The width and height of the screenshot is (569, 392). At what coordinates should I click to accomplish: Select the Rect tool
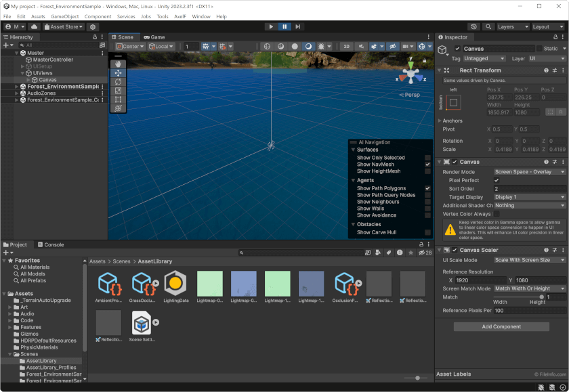coord(118,100)
